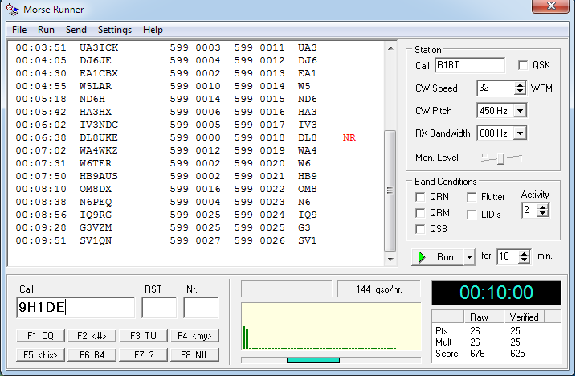Turn on LID's band condition
Screen dimensions: 588x389
pyautogui.click(x=472, y=213)
